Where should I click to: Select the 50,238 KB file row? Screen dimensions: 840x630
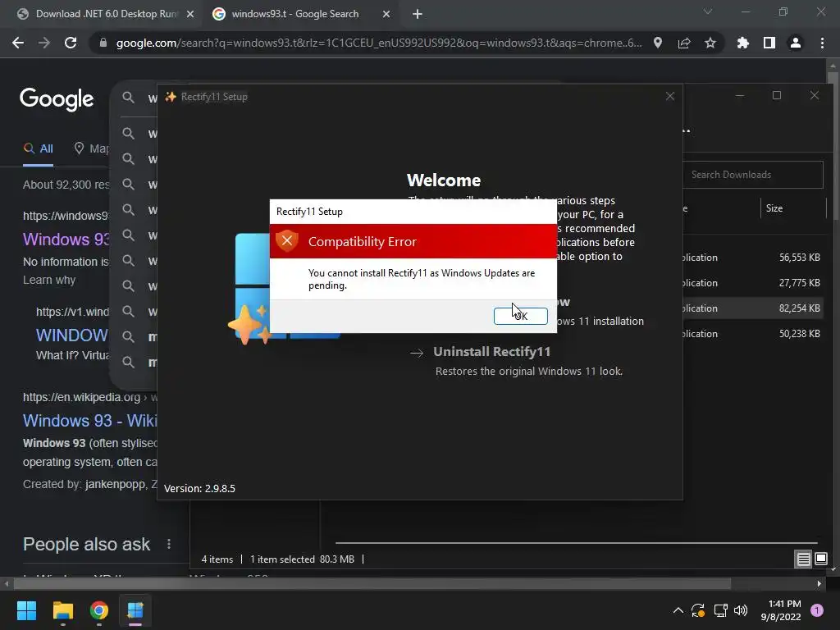(753, 333)
